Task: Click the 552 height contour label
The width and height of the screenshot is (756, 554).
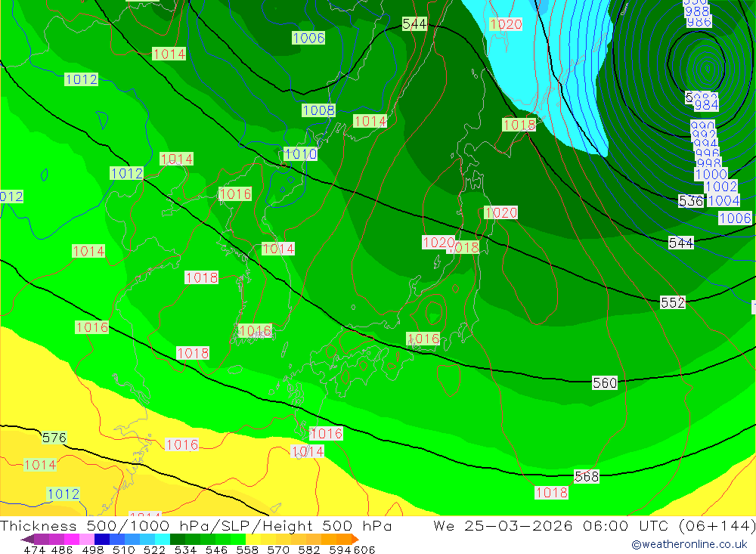Action: coord(673,303)
